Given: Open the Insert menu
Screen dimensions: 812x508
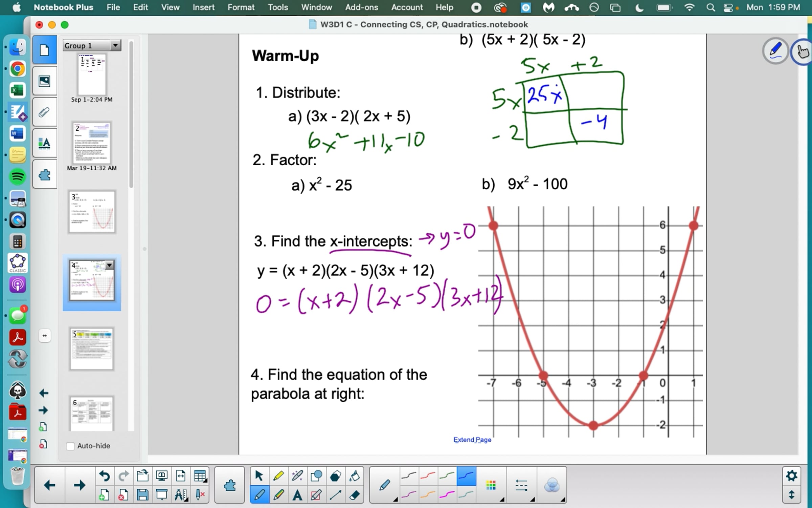Looking at the screenshot, I should (x=203, y=7).
